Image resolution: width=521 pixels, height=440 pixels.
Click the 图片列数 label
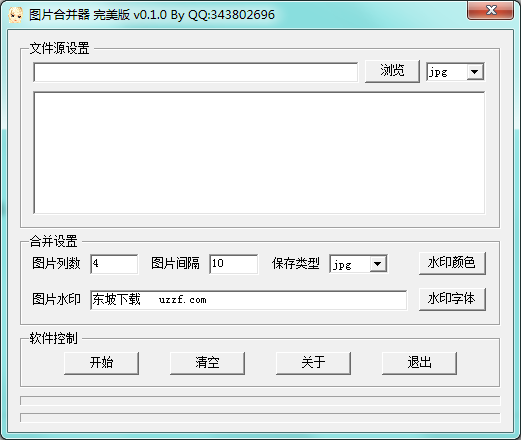point(56,263)
